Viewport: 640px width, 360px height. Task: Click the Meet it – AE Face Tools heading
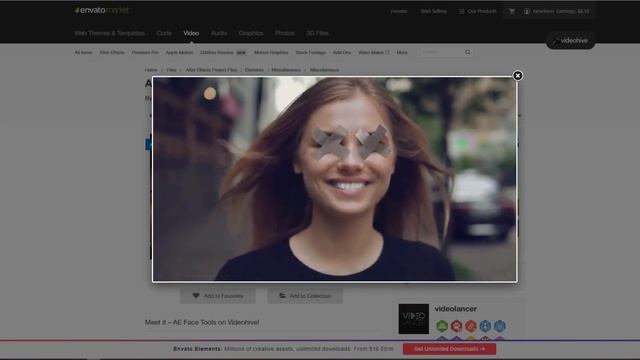coord(202,322)
